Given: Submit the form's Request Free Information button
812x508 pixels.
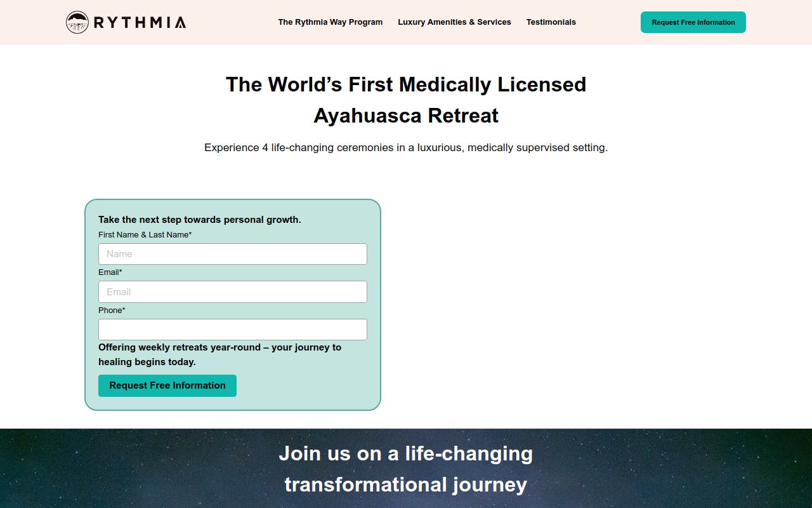Looking at the screenshot, I should pyautogui.click(x=167, y=385).
